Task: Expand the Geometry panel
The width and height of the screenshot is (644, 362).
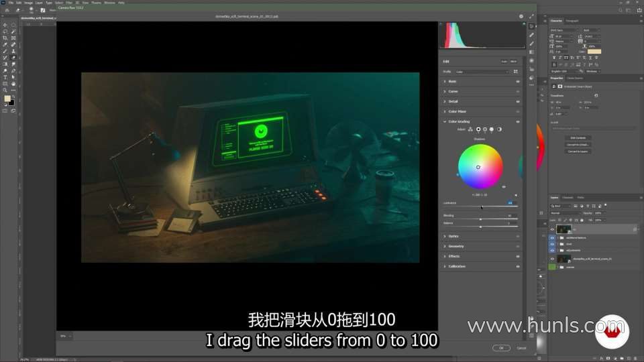Action: 445,246
